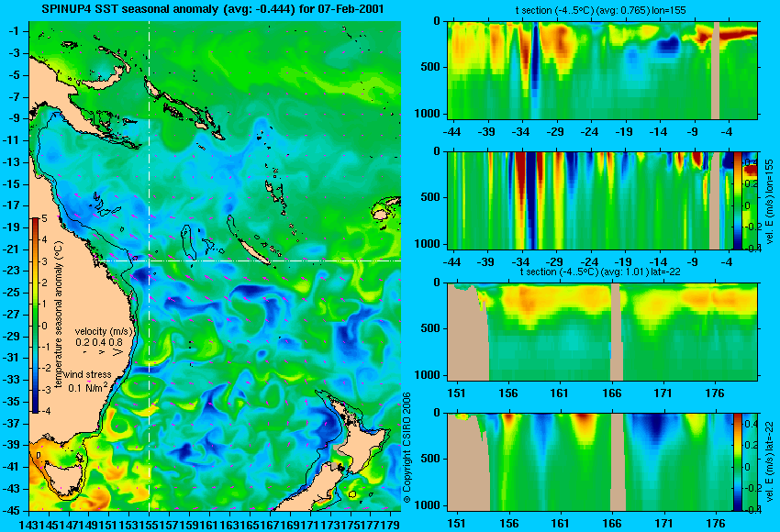Click "-34" under the top lon=155 temperature section
780x532 pixels.
pyautogui.click(x=521, y=132)
